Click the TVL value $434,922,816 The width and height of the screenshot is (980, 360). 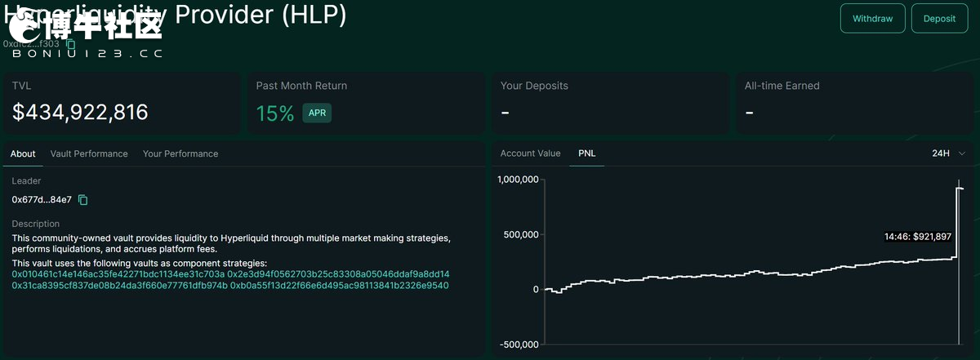(x=80, y=113)
